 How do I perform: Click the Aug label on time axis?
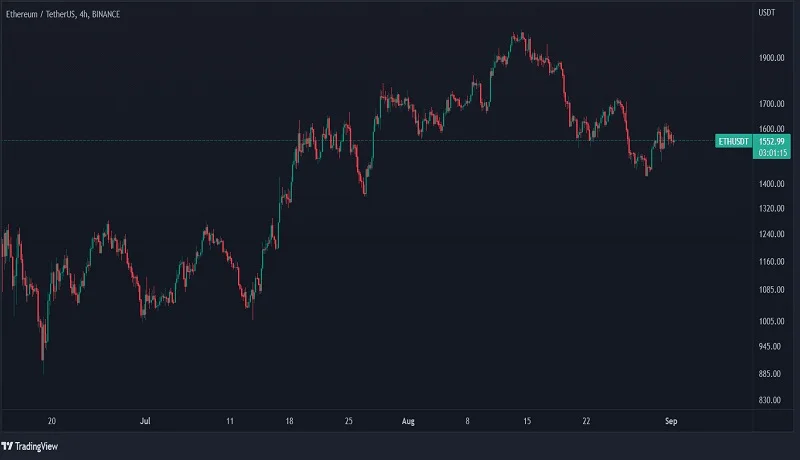(x=405, y=422)
